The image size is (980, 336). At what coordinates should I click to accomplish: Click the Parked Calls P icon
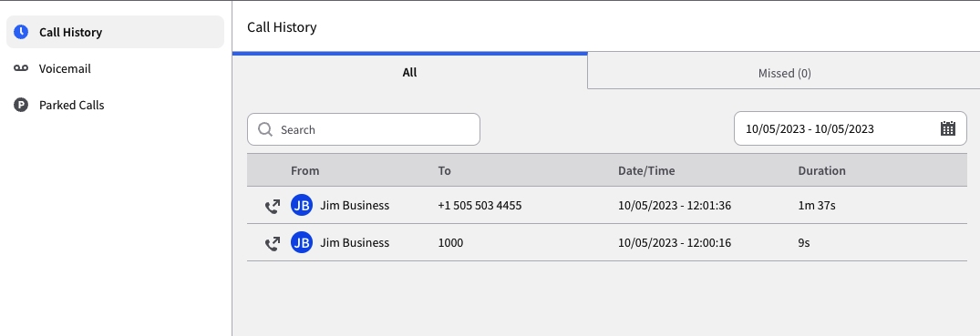point(21,105)
